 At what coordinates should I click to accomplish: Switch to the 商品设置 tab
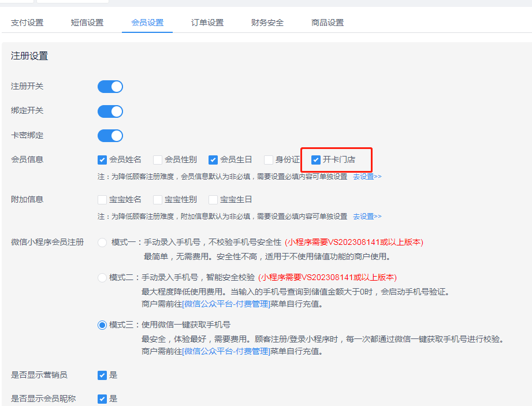pyautogui.click(x=328, y=23)
